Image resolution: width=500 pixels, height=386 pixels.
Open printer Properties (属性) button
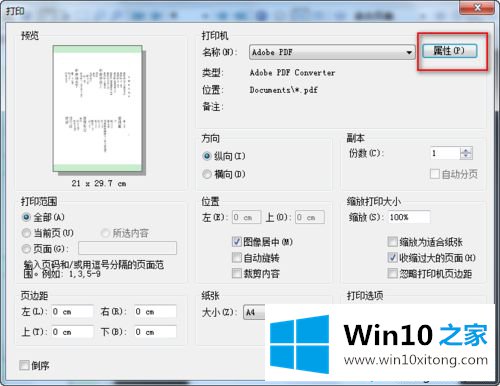coord(450,51)
